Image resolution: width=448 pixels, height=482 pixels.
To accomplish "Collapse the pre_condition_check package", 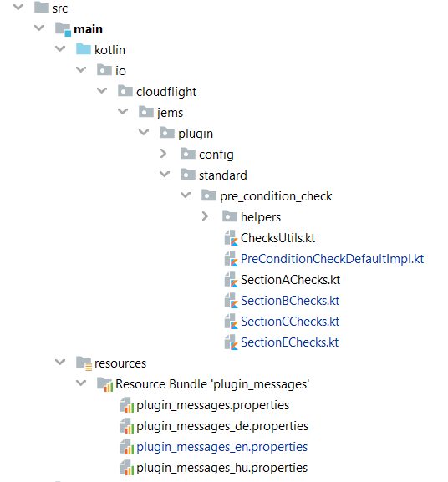I will [x=186, y=195].
